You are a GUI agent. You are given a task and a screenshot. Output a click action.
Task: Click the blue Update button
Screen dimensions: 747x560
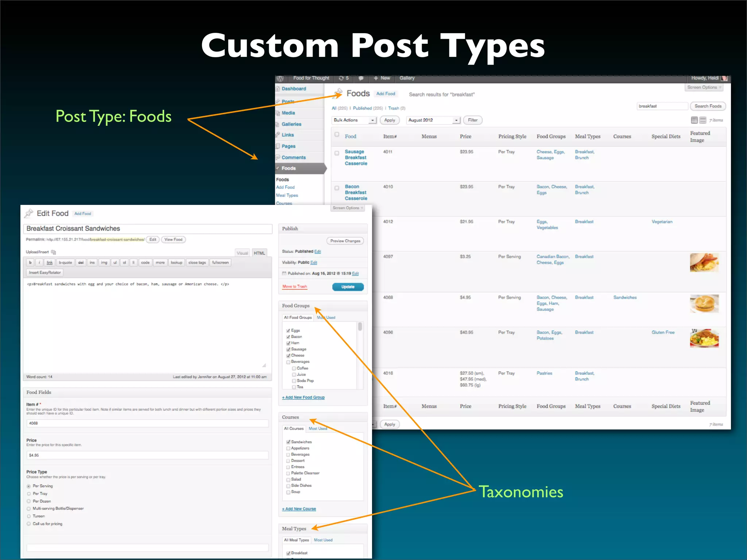tap(348, 287)
